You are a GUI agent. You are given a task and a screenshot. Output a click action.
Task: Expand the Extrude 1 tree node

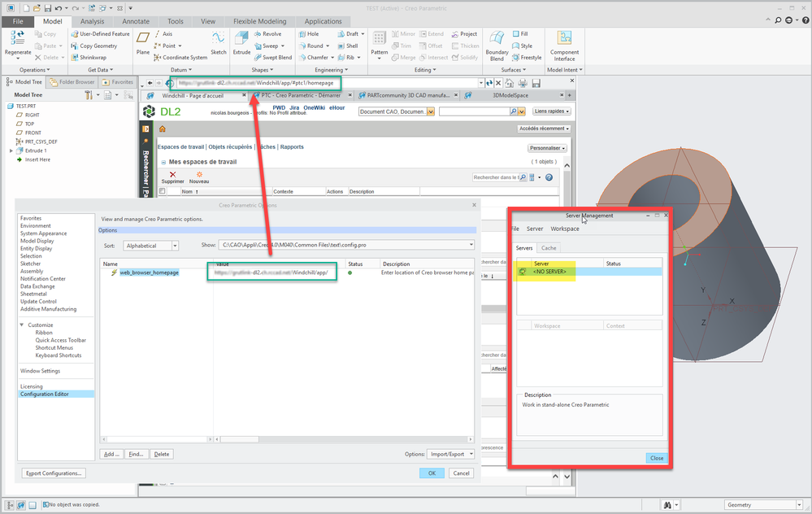coord(11,150)
